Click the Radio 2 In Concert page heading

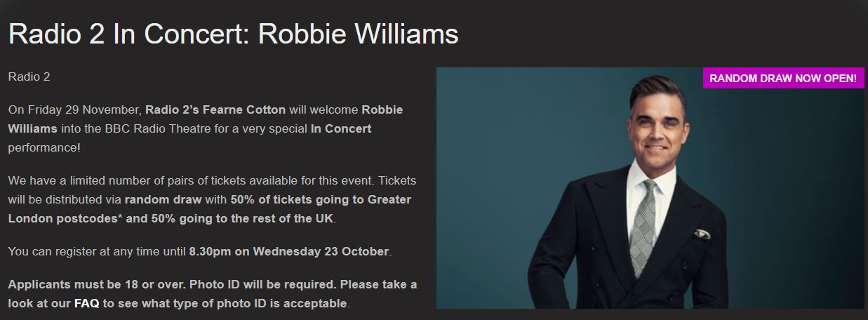point(234,34)
